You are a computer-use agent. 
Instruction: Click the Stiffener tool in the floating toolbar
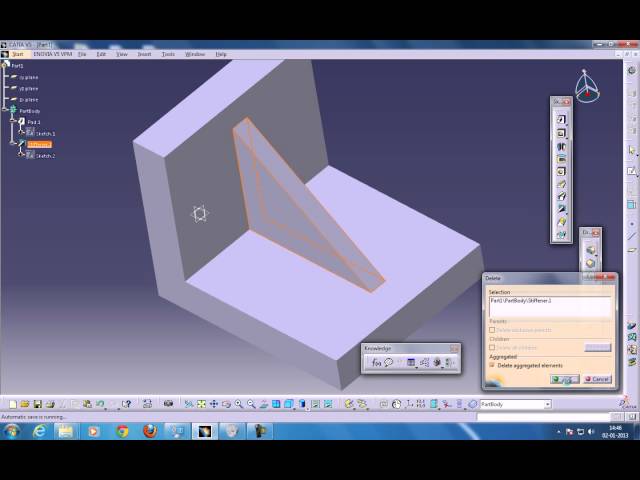click(x=561, y=209)
